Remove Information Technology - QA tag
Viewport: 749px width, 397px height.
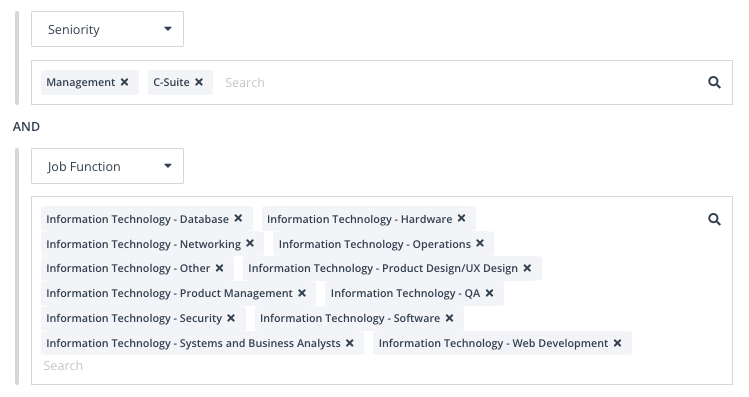[489, 293]
